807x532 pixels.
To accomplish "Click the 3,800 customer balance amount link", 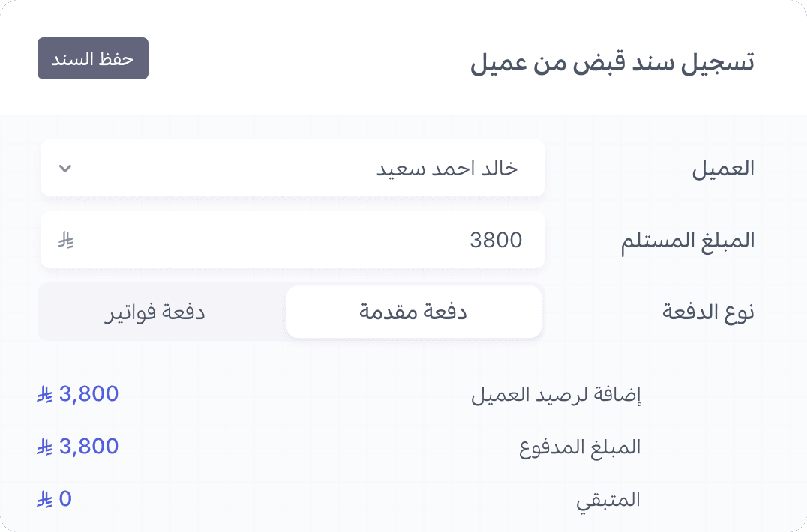I will (x=88, y=393).
